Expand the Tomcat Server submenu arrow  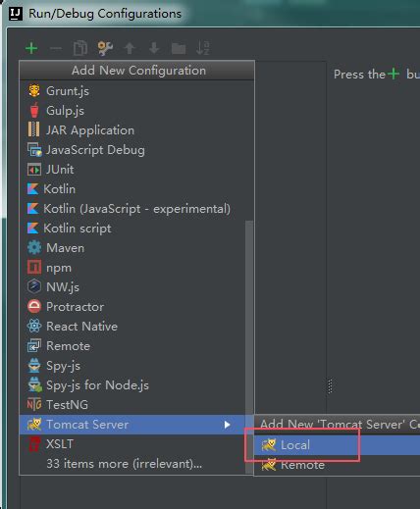(x=227, y=425)
